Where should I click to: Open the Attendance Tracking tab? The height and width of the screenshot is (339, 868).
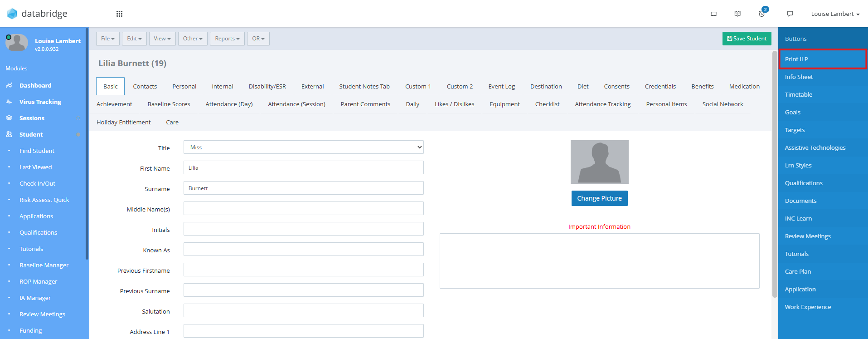tap(602, 104)
